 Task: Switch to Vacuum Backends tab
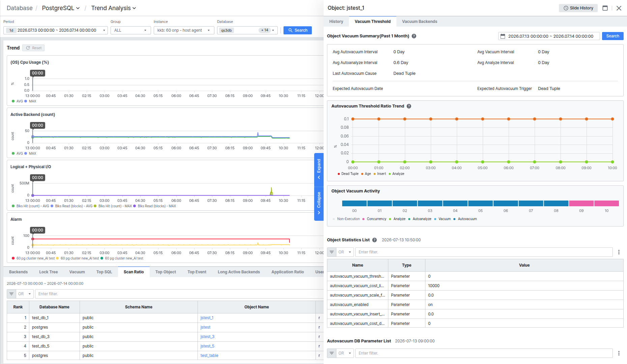(419, 22)
